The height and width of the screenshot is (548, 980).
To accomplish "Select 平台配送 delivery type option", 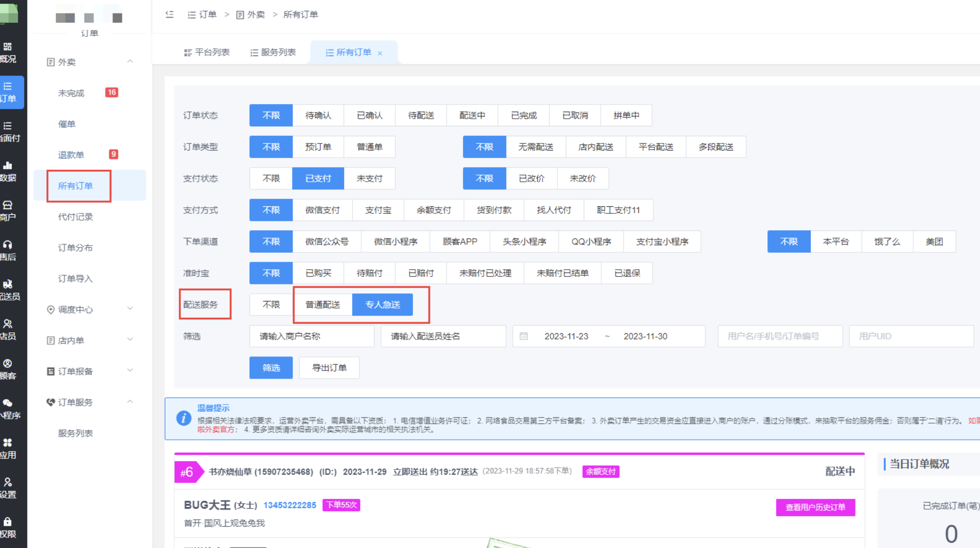I will 656,147.
